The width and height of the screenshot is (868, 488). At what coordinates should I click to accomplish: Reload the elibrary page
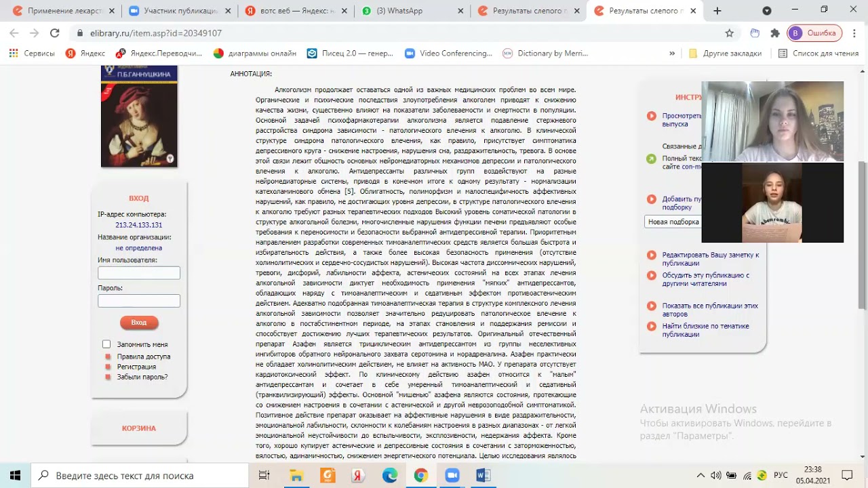coord(55,33)
